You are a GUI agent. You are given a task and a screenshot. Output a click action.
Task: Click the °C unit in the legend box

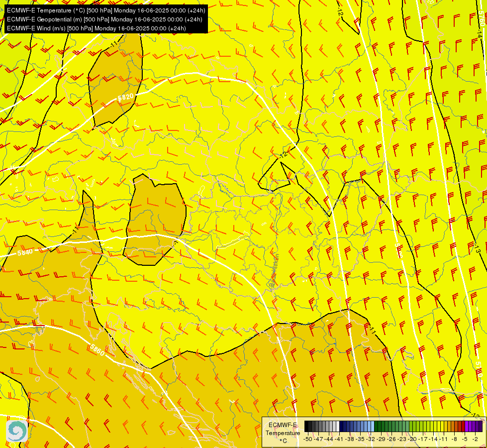tap(283, 441)
